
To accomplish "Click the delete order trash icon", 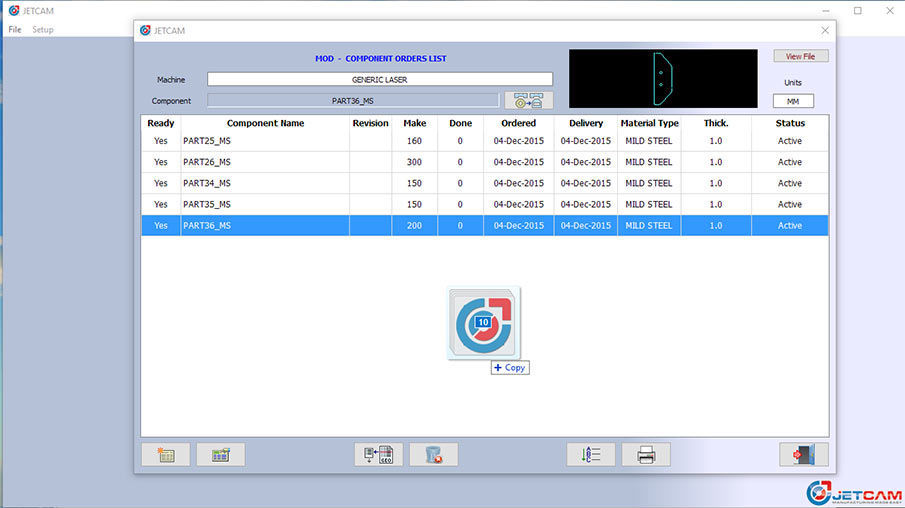I will tap(433, 454).
